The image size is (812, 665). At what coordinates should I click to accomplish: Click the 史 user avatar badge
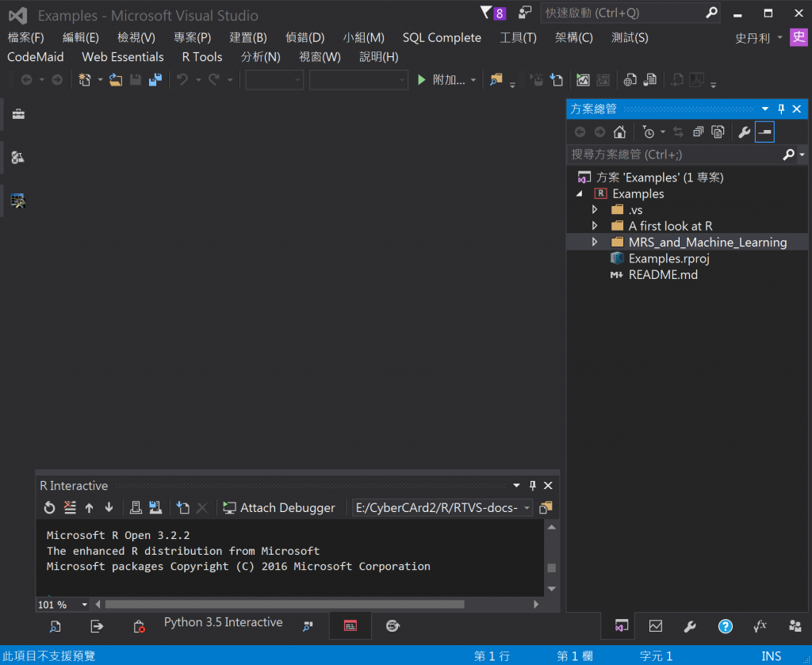point(799,36)
